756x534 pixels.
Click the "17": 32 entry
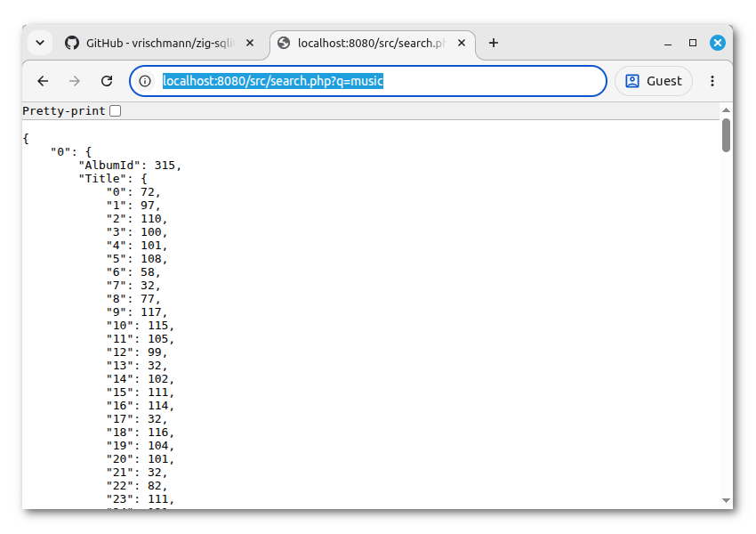tap(136, 419)
